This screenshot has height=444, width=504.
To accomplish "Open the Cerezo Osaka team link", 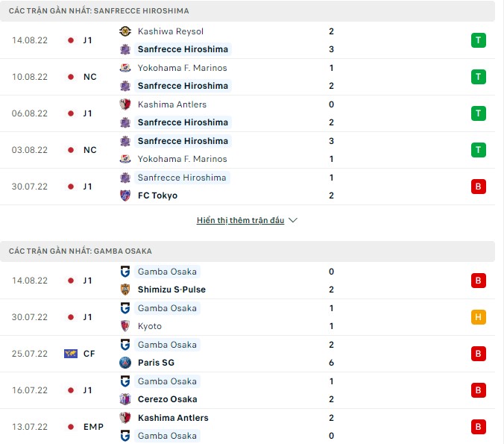I will [167, 399].
